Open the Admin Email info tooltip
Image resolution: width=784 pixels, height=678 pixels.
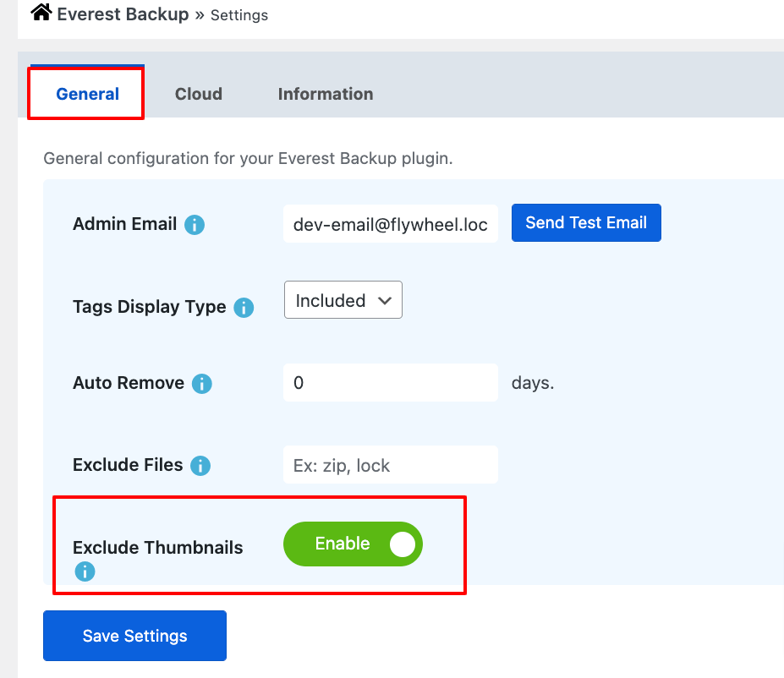(195, 224)
